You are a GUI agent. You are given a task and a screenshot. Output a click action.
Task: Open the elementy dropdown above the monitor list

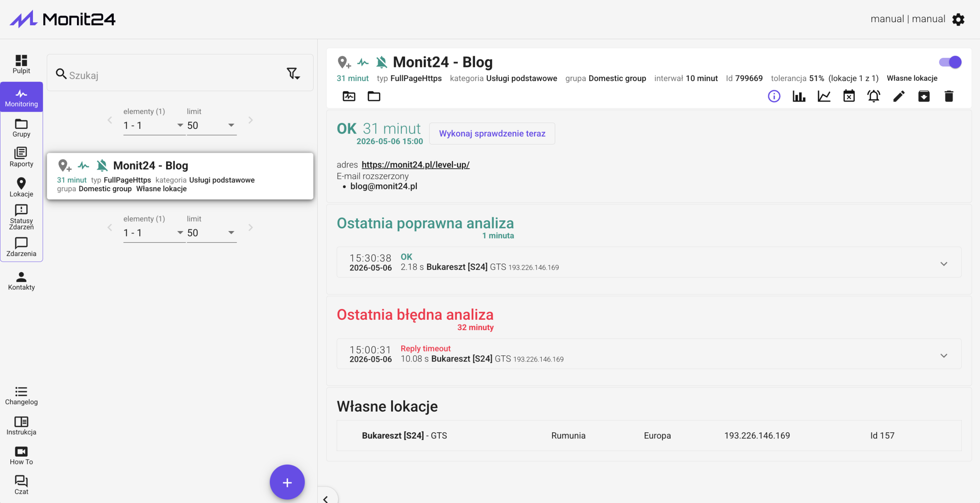click(x=154, y=125)
